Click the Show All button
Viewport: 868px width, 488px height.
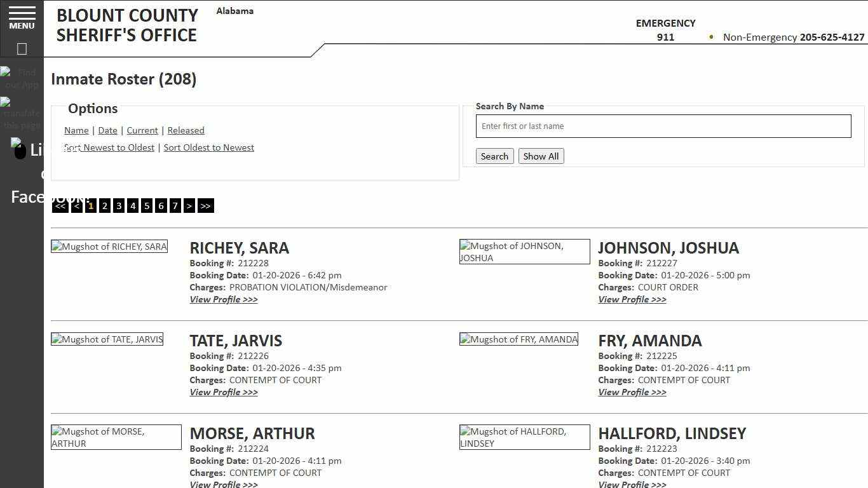coord(541,156)
